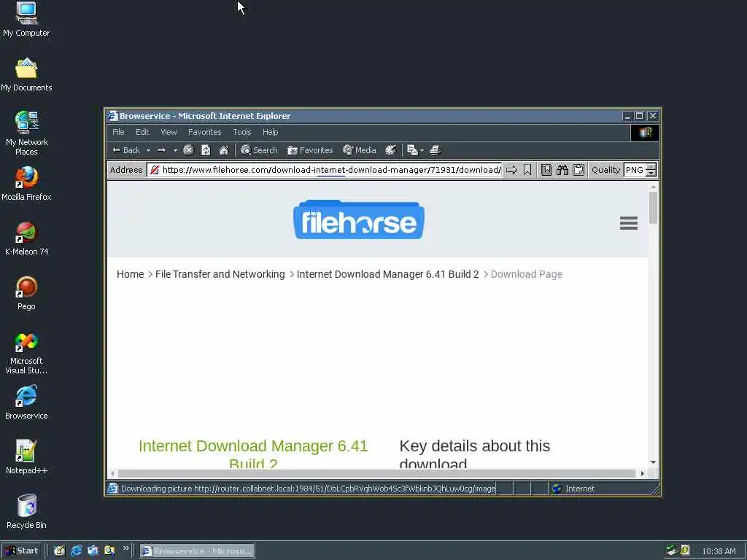This screenshot has height=560, width=747.
Task: Stop page loading with the Stop icon
Action: pos(189,150)
